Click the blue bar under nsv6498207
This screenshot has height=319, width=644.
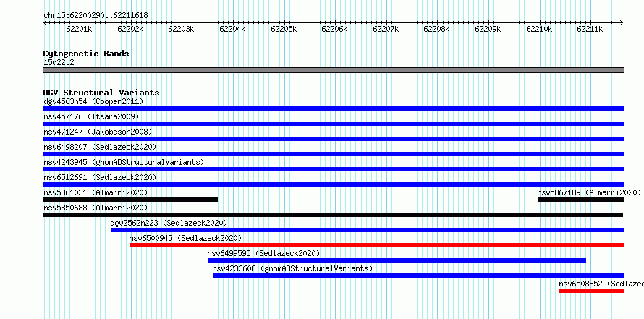[x=333, y=154]
